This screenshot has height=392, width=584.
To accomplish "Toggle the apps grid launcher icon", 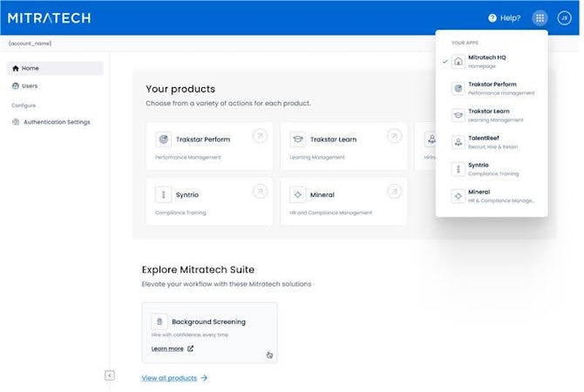I will click(x=540, y=18).
